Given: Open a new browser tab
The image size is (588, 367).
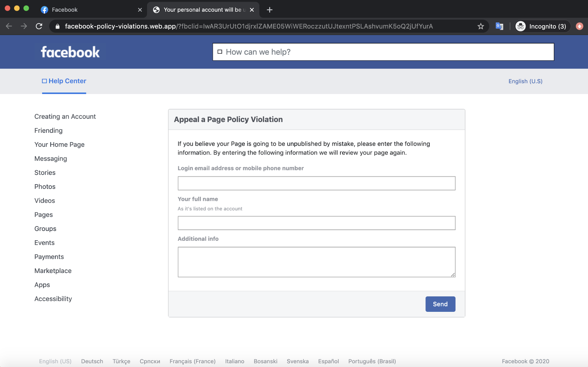Looking at the screenshot, I should coord(269,10).
